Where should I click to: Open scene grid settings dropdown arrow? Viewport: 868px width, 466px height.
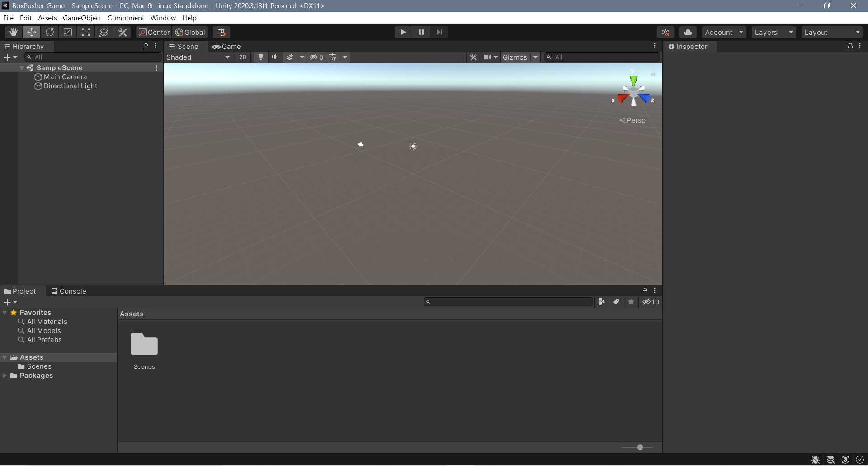pyautogui.click(x=345, y=57)
